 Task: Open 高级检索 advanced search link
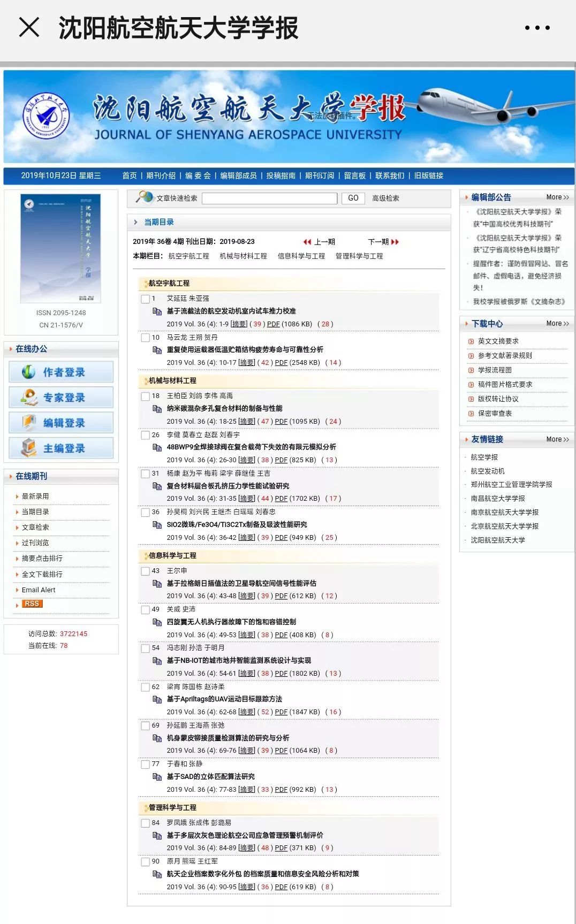385,198
